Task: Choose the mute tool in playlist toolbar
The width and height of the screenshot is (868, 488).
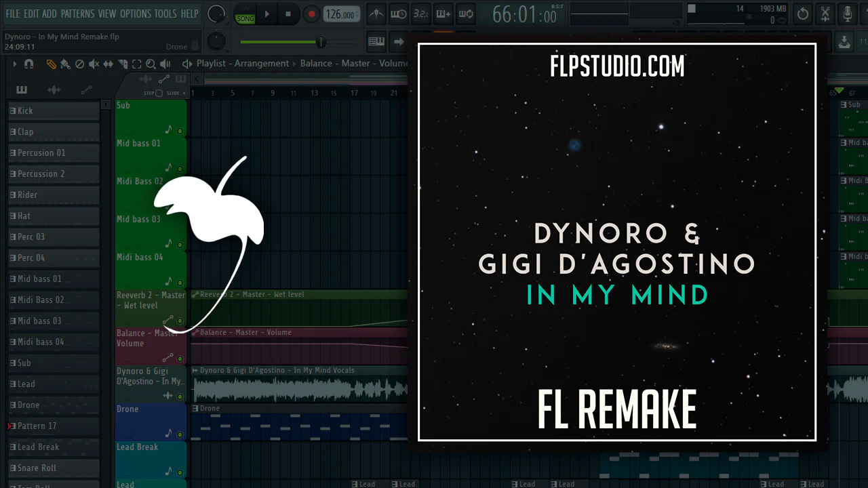Action: (94, 64)
